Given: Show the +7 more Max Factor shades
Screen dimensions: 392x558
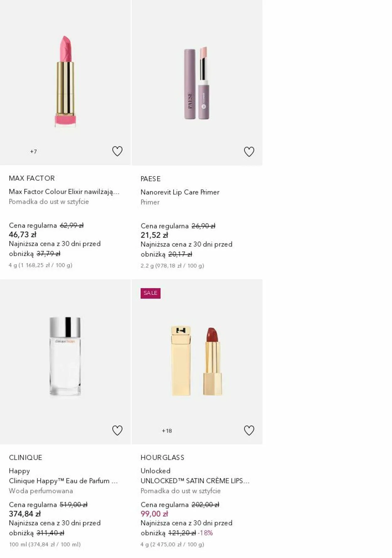Looking at the screenshot, I should 34,152.
